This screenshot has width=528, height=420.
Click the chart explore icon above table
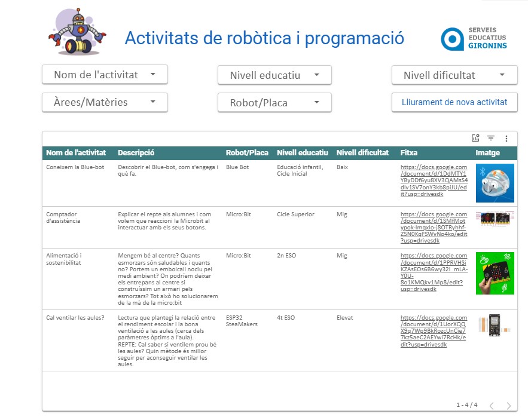tap(475, 138)
